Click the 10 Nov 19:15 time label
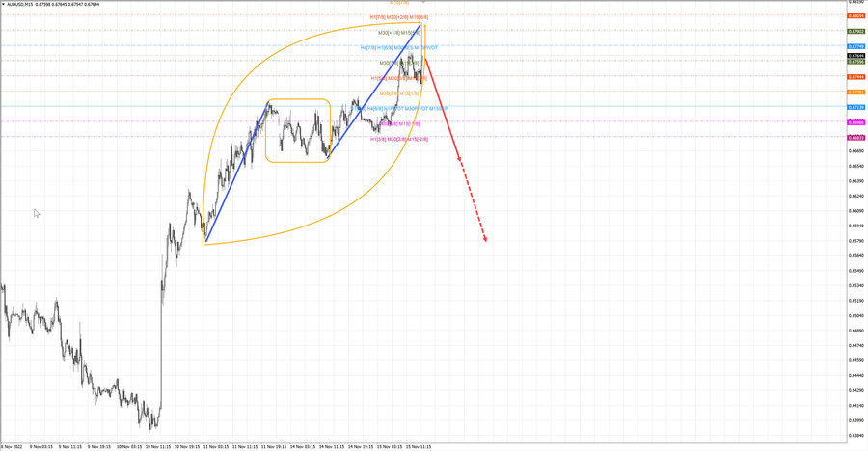 187,446
